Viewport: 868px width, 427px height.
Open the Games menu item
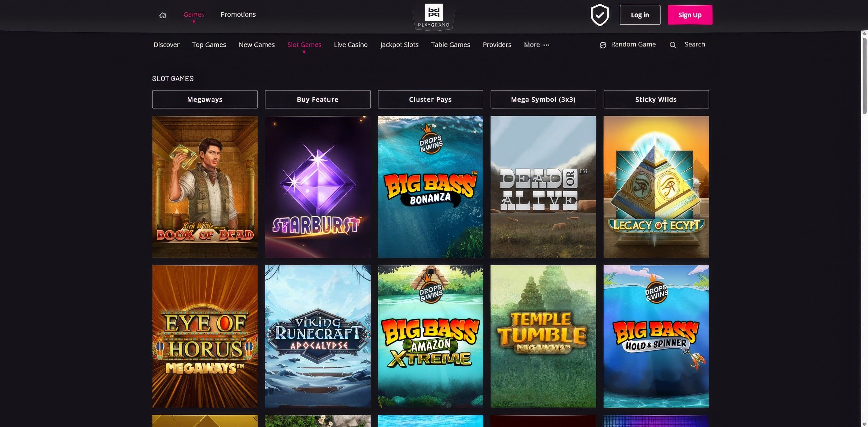point(194,14)
